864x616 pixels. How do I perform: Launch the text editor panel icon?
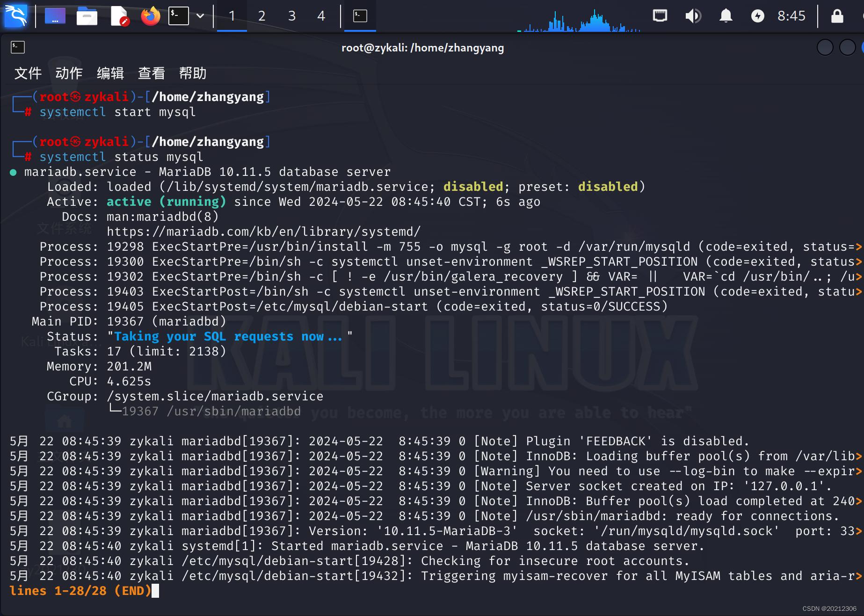[119, 16]
